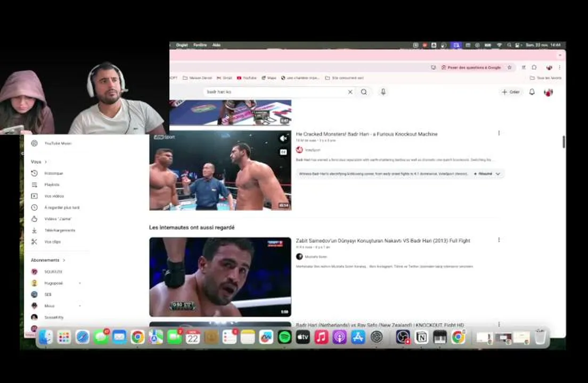
Task: Toggle captions CC on the video preview
Action: pyautogui.click(x=283, y=152)
